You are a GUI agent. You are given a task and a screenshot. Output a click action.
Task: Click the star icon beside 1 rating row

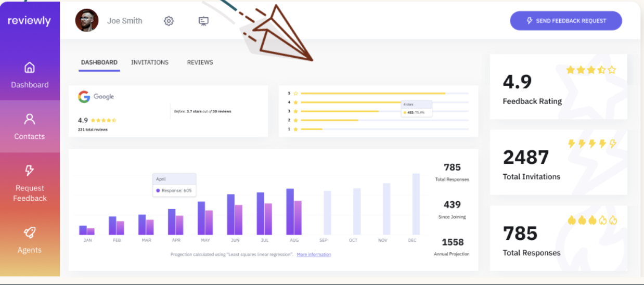[x=295, y=129]
